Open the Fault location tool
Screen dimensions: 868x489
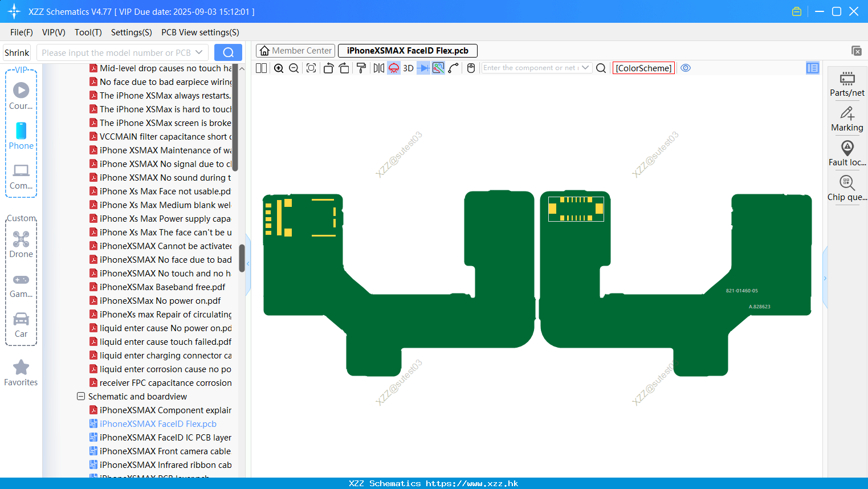[x=847, y=153]
